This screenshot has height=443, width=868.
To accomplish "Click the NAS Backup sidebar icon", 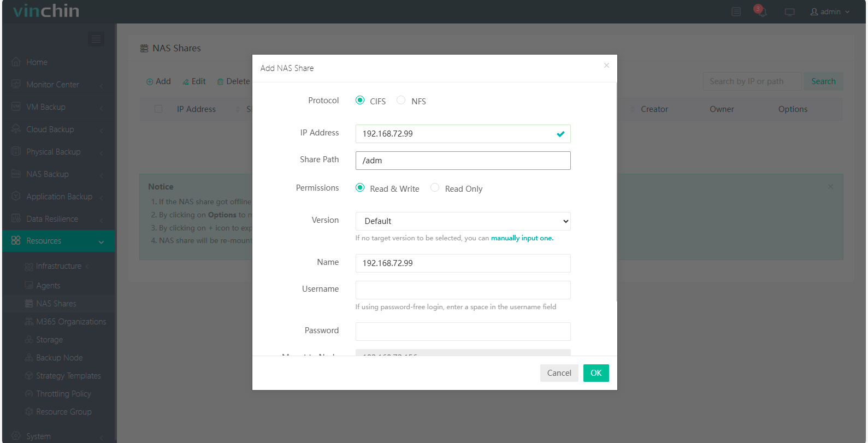I will pyautogui.click(x=16, y=174).
